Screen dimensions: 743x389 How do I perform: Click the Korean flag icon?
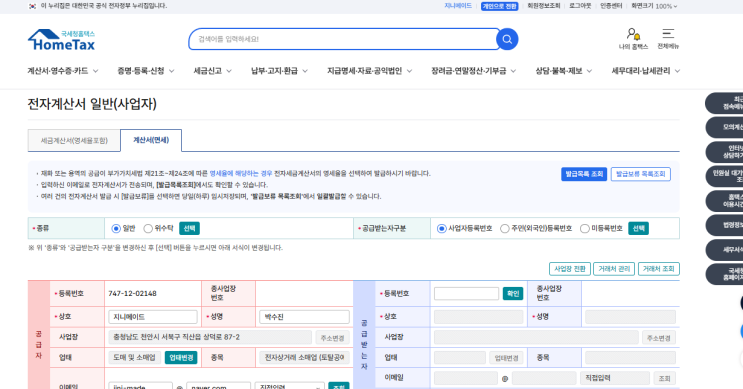32,6
